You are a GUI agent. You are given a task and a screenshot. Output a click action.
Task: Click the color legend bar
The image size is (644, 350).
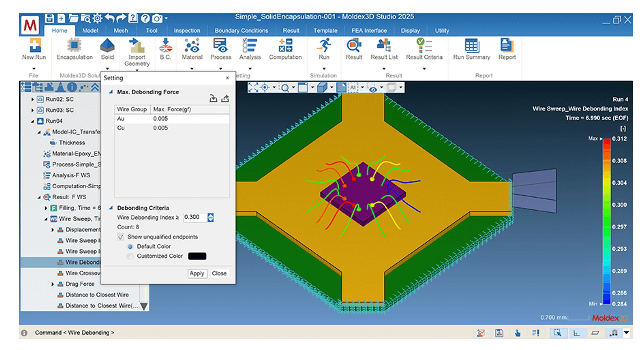point(607,221)
